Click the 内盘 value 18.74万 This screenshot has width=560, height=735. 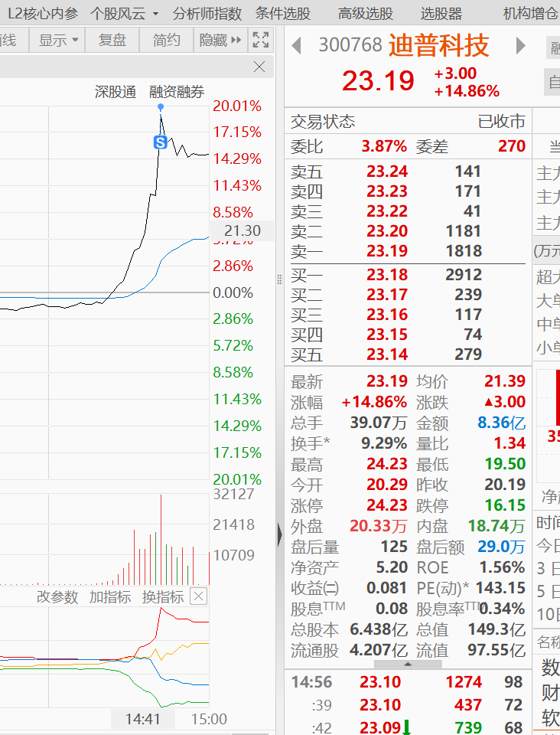coord(497,525)
